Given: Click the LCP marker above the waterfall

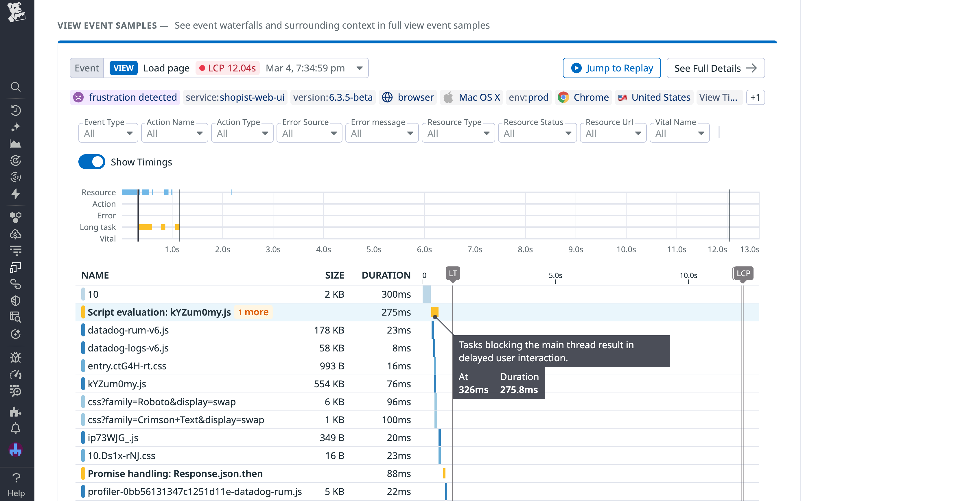Looking at the screenshot, I should [743, 273].
